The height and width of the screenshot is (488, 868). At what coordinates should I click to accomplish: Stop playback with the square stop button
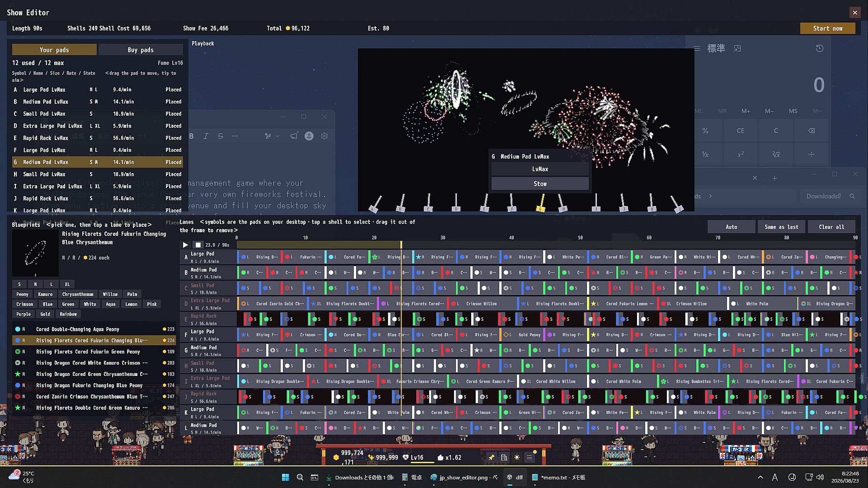point(198,245)
